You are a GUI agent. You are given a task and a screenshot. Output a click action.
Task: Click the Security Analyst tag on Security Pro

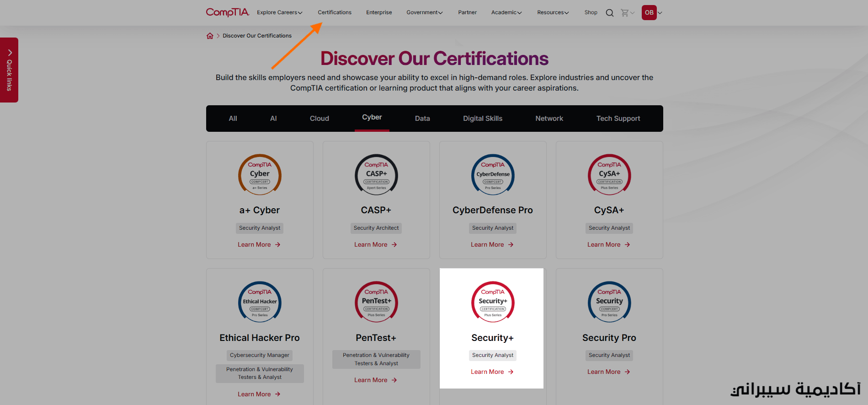pyautogui.click(x=609, y=355)
